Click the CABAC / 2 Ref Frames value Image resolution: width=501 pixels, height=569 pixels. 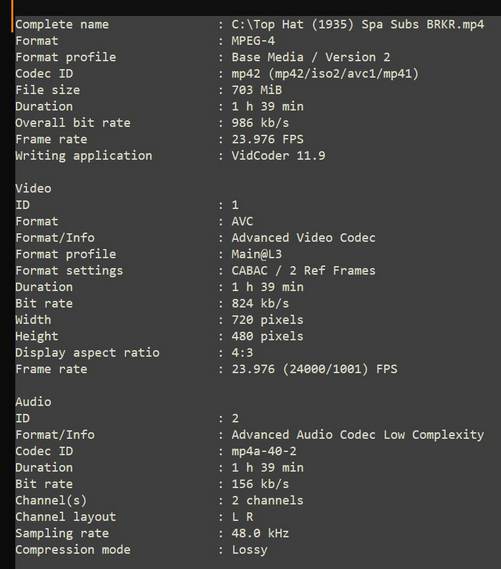[x=304, y=270]
